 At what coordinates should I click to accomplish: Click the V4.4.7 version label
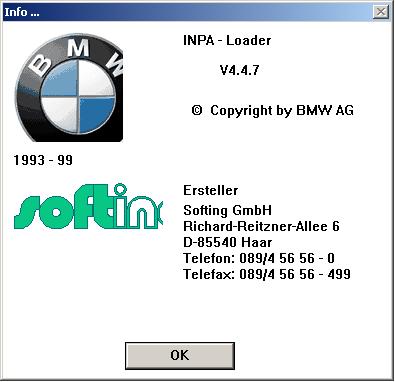click(x=239, y=70)
